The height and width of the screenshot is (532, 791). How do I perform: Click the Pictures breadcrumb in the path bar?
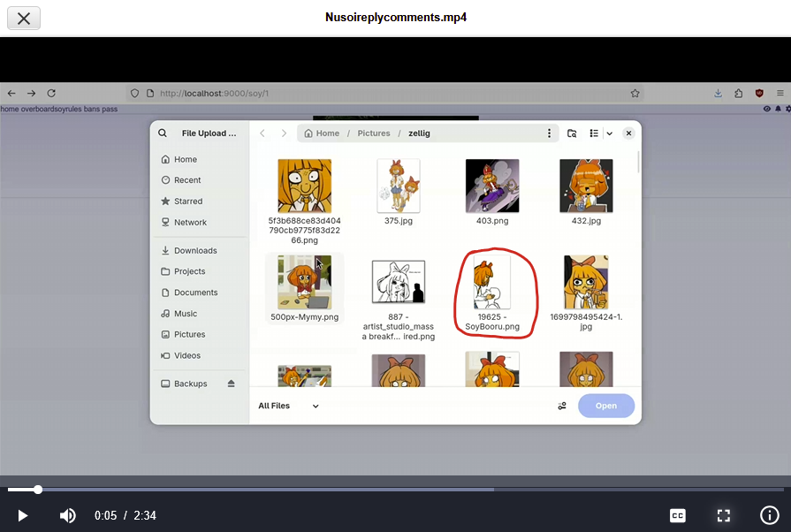373,133
